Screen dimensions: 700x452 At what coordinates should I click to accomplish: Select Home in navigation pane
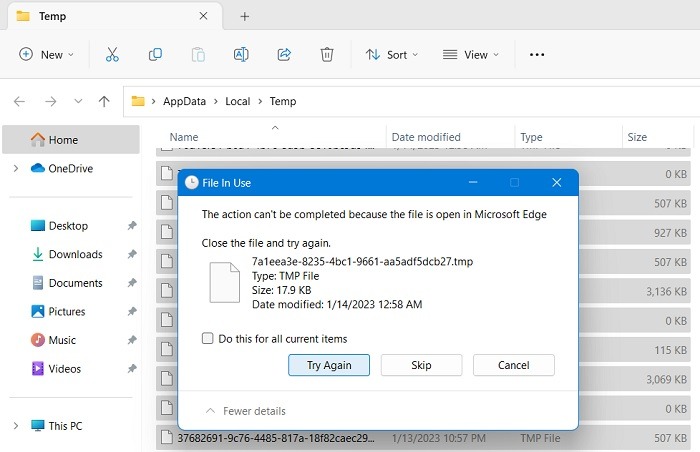pos(71,140)
